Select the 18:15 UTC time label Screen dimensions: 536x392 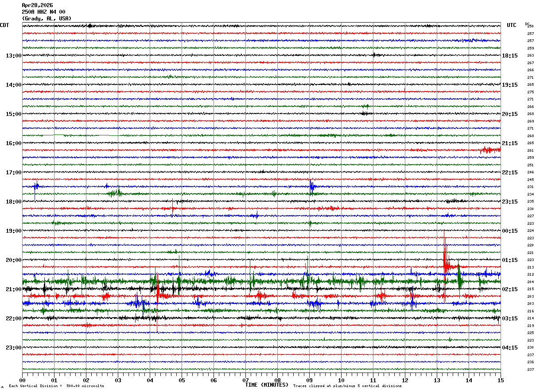point(510,56)
